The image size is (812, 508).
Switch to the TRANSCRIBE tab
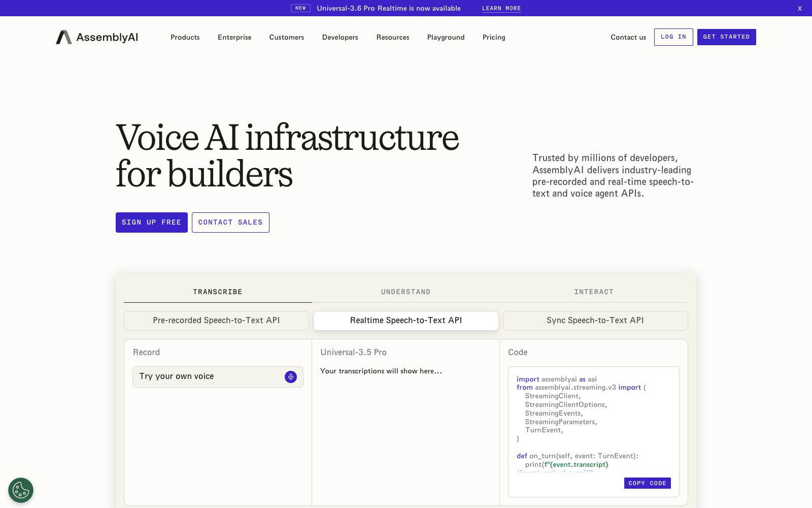coord(218,292)
